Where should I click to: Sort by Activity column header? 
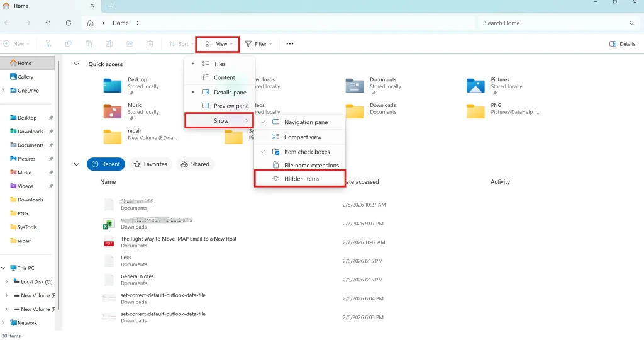pyautogui.click(x=500, y=182)
